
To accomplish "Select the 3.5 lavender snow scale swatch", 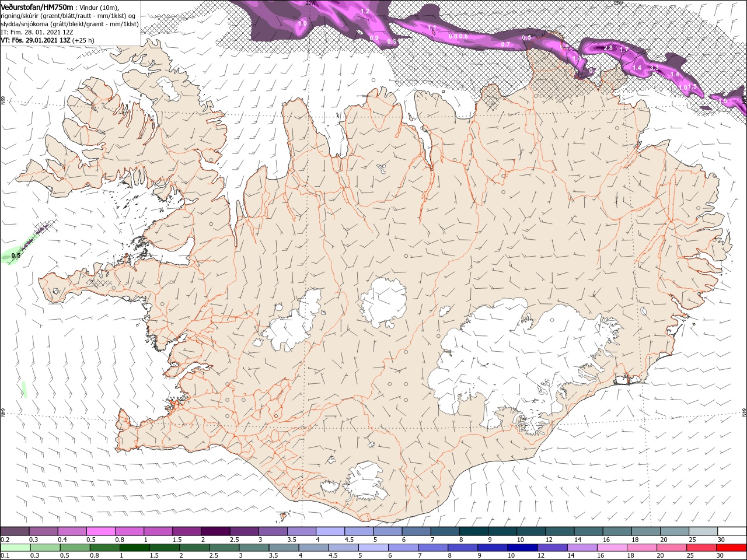I will point(301,531).
